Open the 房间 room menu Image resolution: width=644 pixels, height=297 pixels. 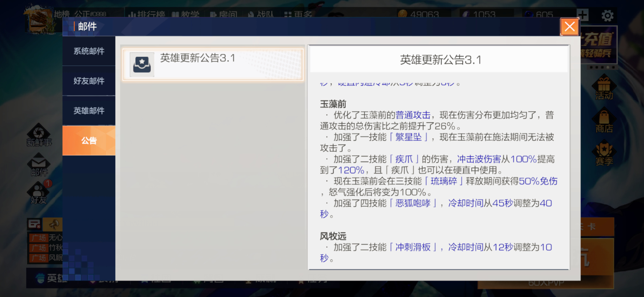tap(223, 14)
